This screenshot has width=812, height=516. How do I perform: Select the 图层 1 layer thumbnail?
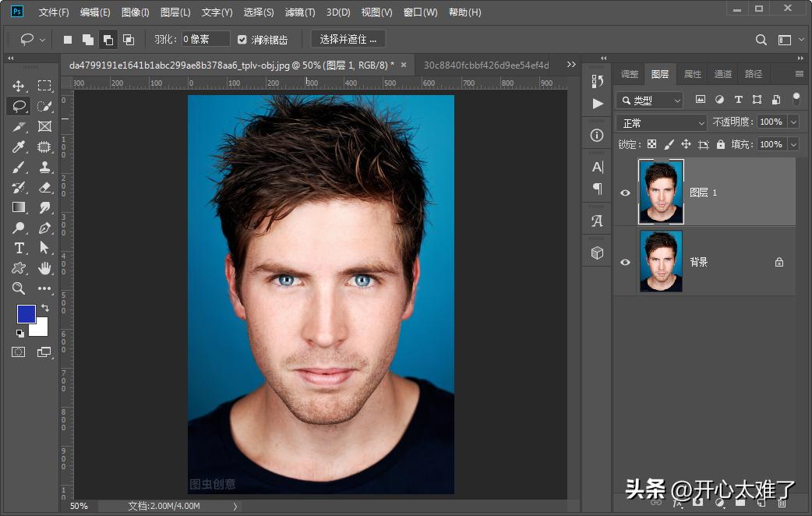click(661, 192)
